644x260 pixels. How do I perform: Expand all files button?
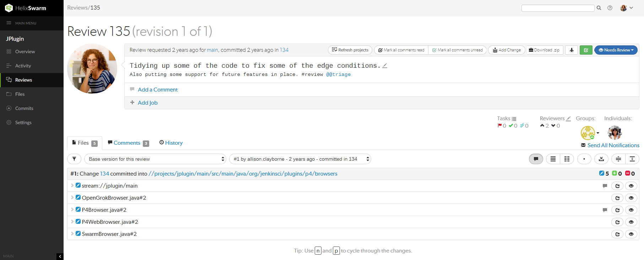pyautogui.click(x=632, y=159)
